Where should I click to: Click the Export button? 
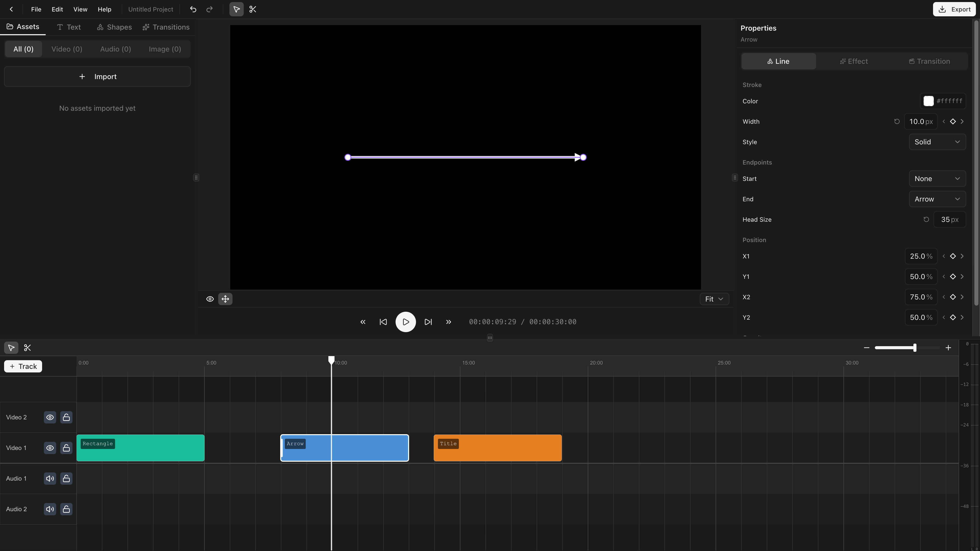click(x=954, y=9)
